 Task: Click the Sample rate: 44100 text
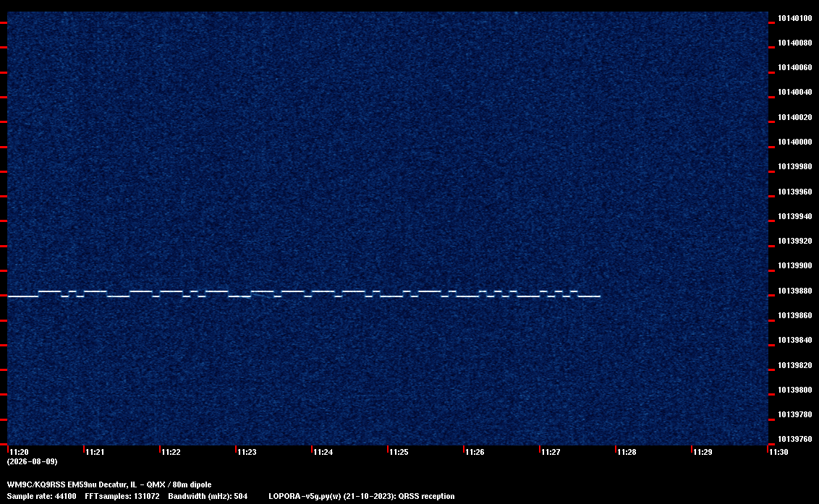[41, 496]
